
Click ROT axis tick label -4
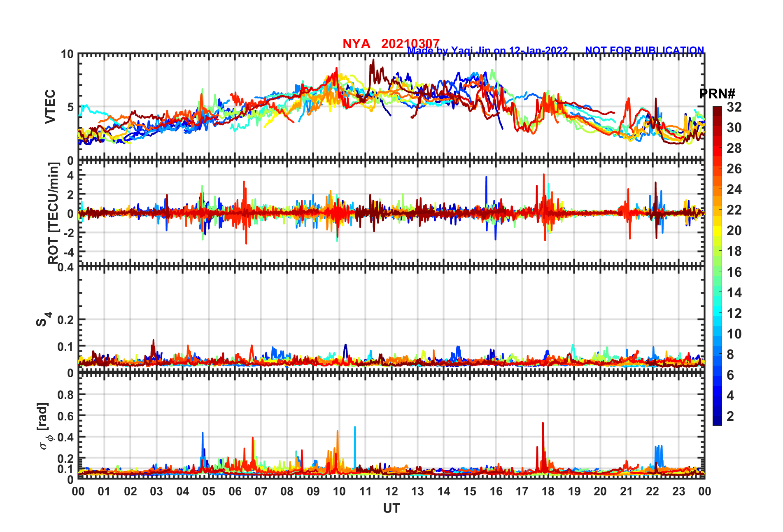click(69, 252)
